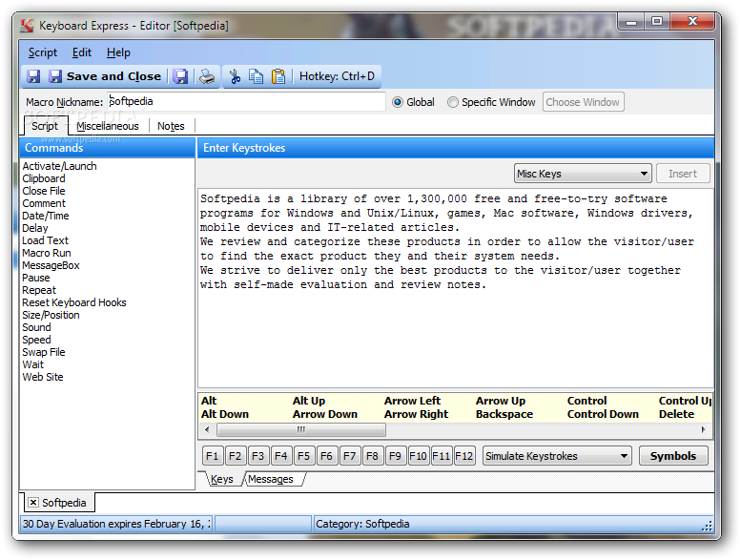Select the Sound command
Viewport: 741px width, 560px height.
(36, 327)
